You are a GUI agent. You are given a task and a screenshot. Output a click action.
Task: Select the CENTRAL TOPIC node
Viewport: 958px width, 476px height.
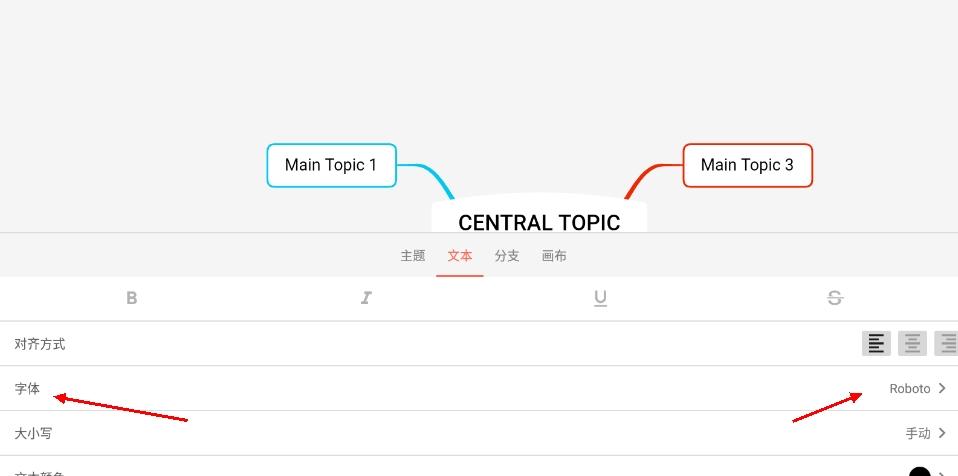(x=539, y=220)
